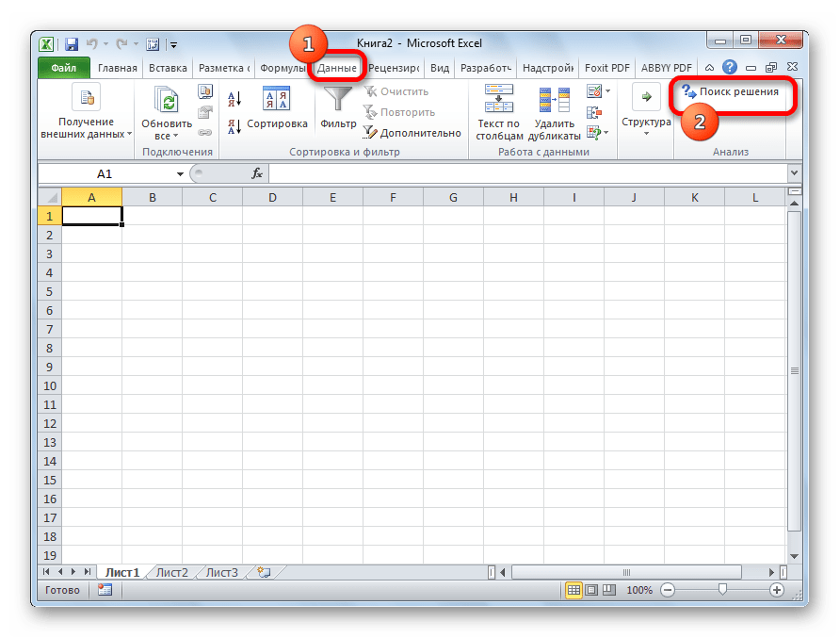Go to first sheet navigation arrow

(46, 572)
